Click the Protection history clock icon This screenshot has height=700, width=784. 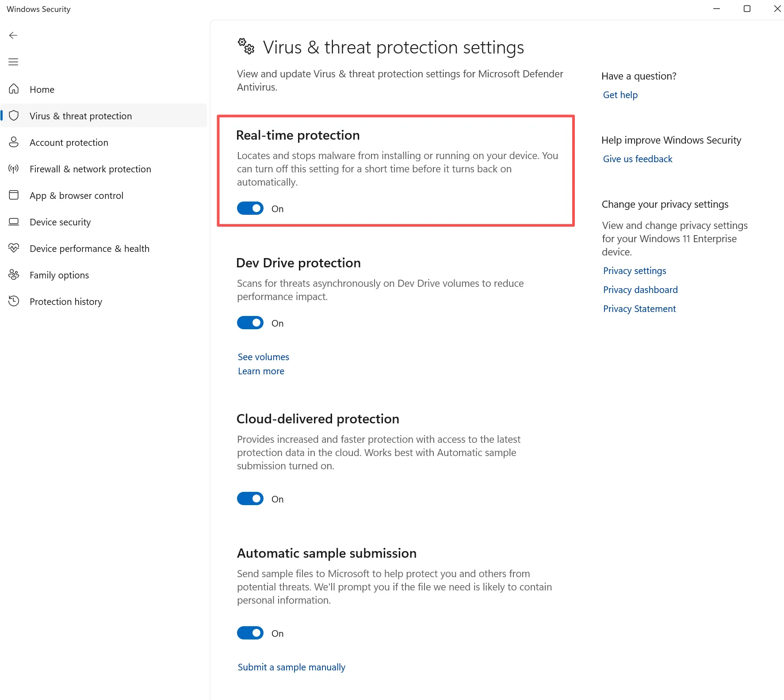pyautogui.click(x=14, y=301)
